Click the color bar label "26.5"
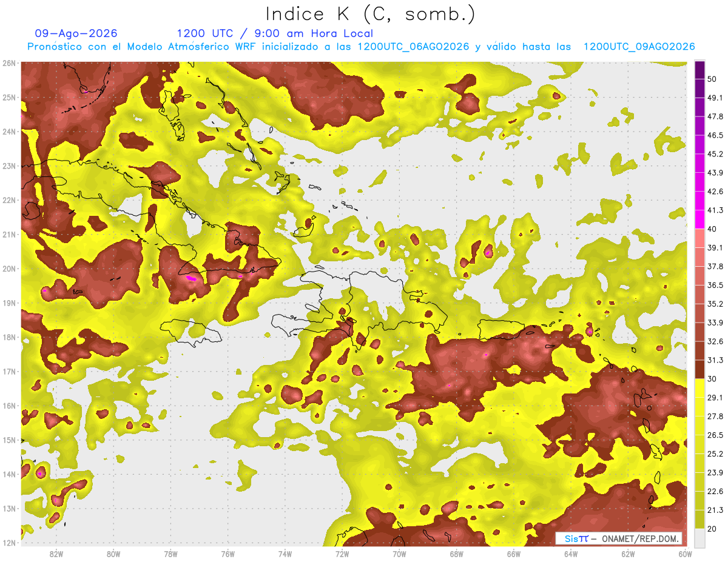Viewport: 728px width, 562px height. 715,435
